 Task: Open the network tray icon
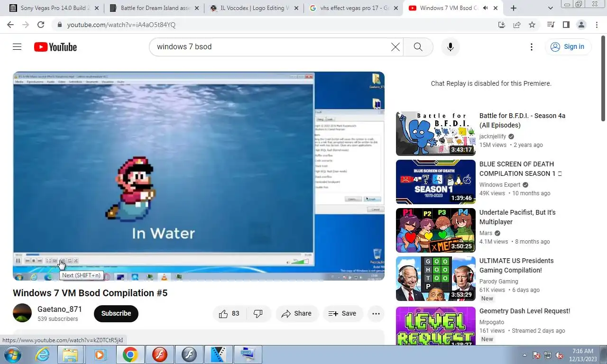coord(548,355)
